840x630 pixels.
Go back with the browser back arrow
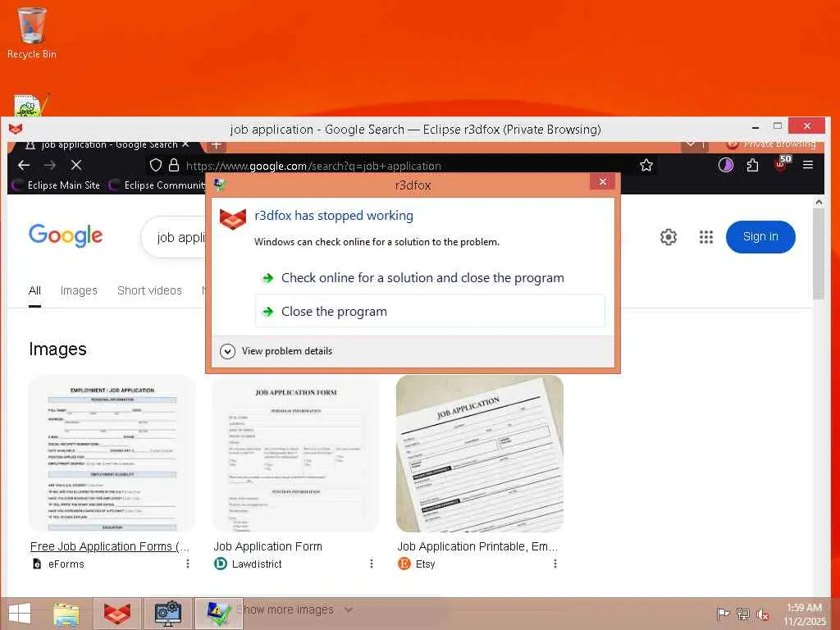click(x=24, y=165)
